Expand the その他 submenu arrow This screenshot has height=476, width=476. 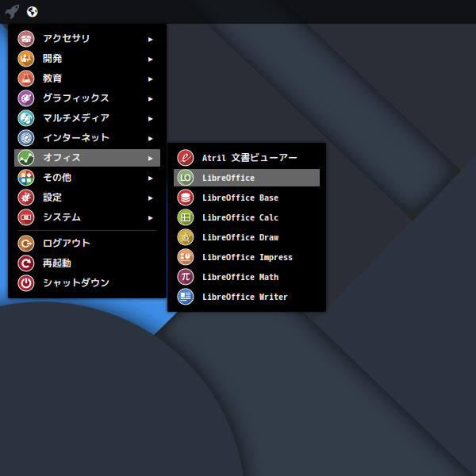[150, 178]
